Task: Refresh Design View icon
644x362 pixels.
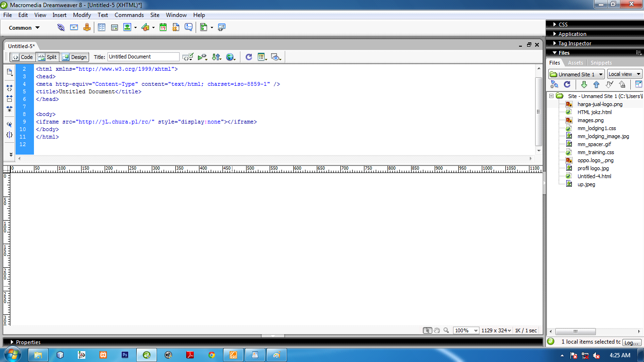Action: coord(249,57)
